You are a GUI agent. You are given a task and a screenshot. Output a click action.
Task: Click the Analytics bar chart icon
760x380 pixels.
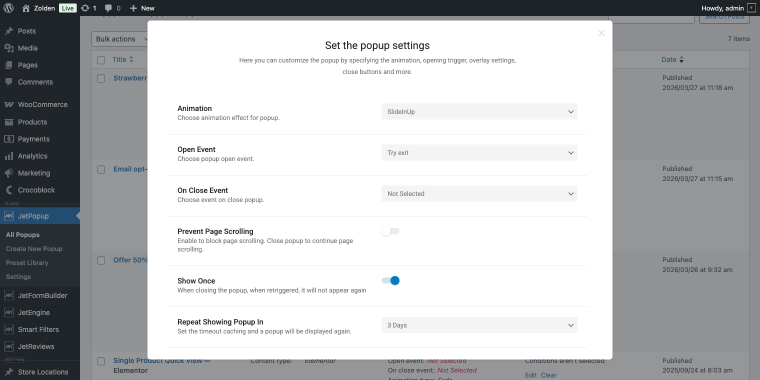(x=9, y=156)
